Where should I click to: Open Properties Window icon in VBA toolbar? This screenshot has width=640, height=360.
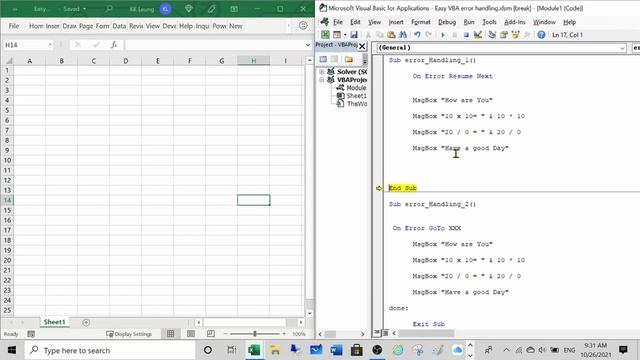tap(504, 35)
